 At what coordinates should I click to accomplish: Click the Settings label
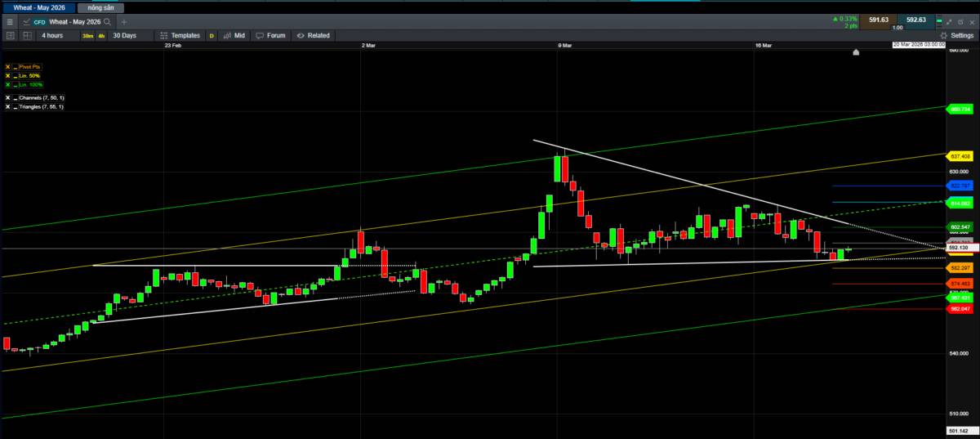point(962,36)
